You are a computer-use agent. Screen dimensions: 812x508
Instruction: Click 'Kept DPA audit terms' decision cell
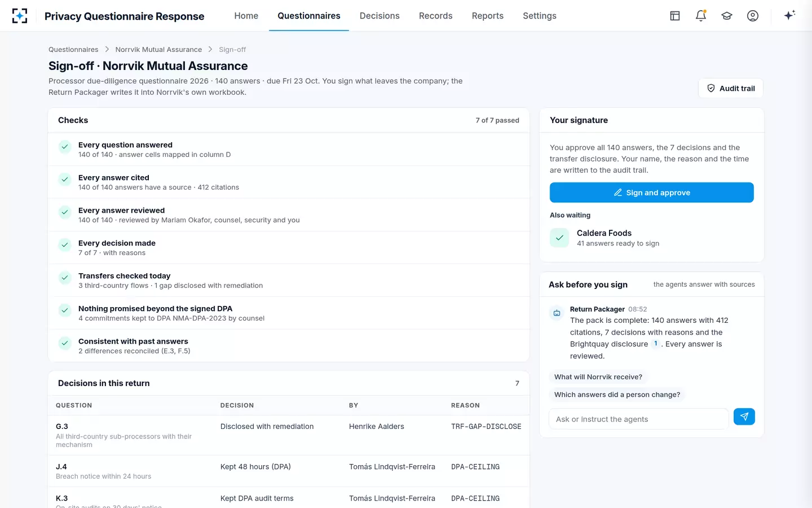click(x=257, y=498)
